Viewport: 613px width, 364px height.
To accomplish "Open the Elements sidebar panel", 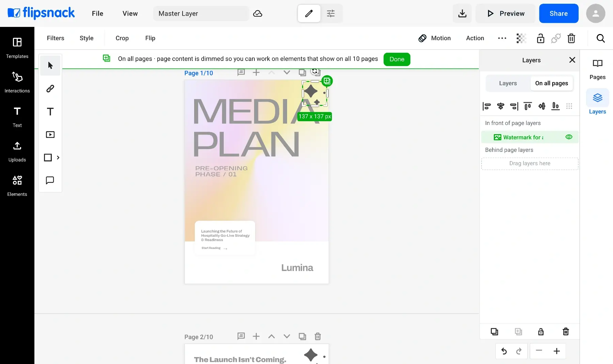I will pos(17,186).
